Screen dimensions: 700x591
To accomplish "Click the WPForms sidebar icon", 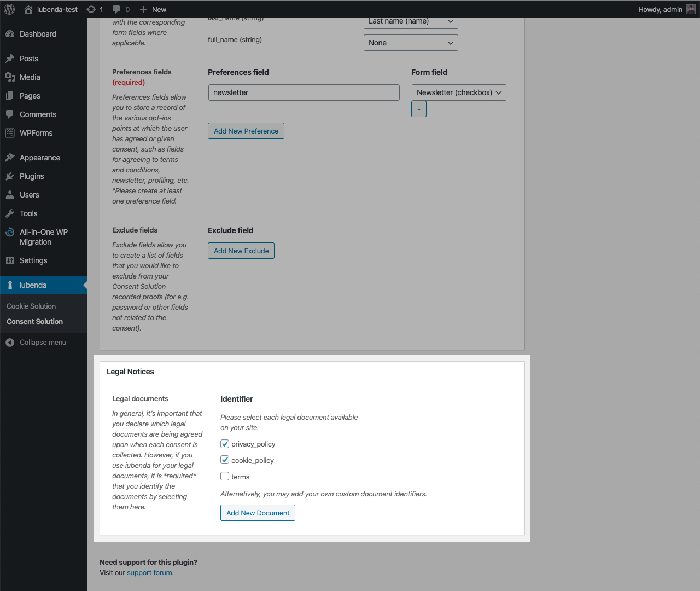I will click(10, 133).
